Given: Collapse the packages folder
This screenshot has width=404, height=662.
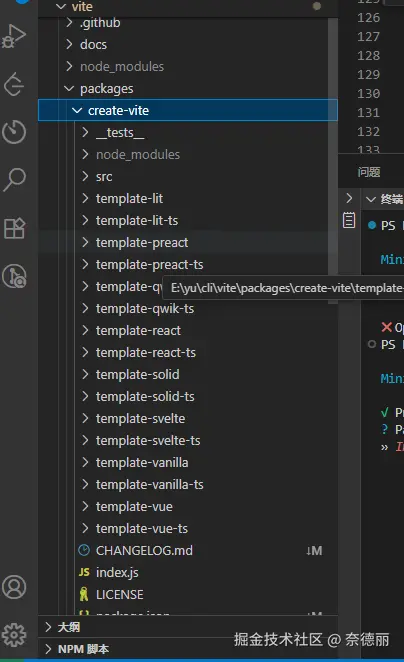Looking at the screenshot, I should point(69,88).
